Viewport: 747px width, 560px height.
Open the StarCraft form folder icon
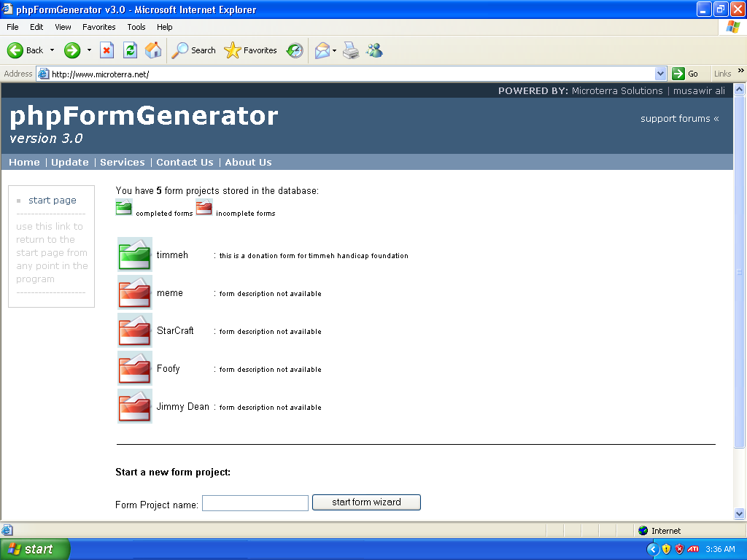[135, 330]
